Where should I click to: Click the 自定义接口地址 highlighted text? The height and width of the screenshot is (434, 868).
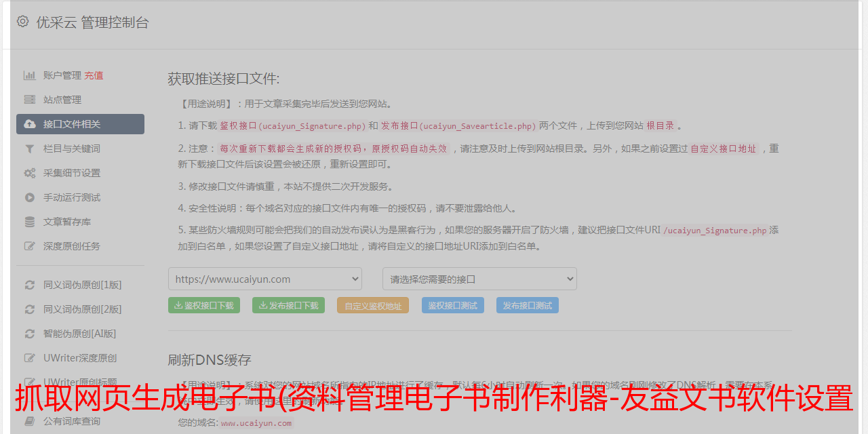point(724,149)
